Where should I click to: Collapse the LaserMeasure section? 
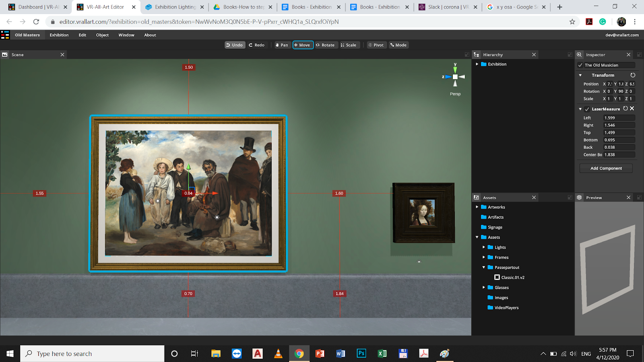click(580, 109)
